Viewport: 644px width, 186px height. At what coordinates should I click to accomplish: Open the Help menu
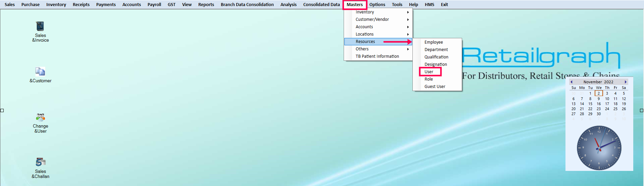tap(413, 4)
